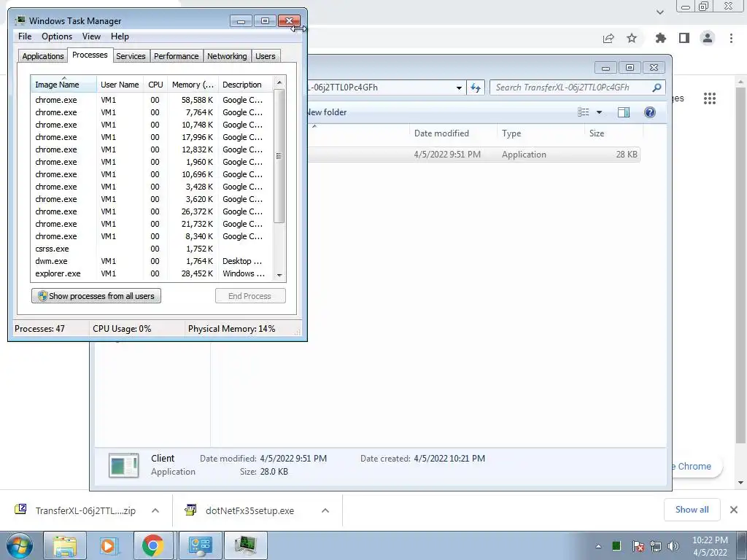Click Client application thumbnail in details pane
This screenshot has width=747, height=560.
pos(124,465)
